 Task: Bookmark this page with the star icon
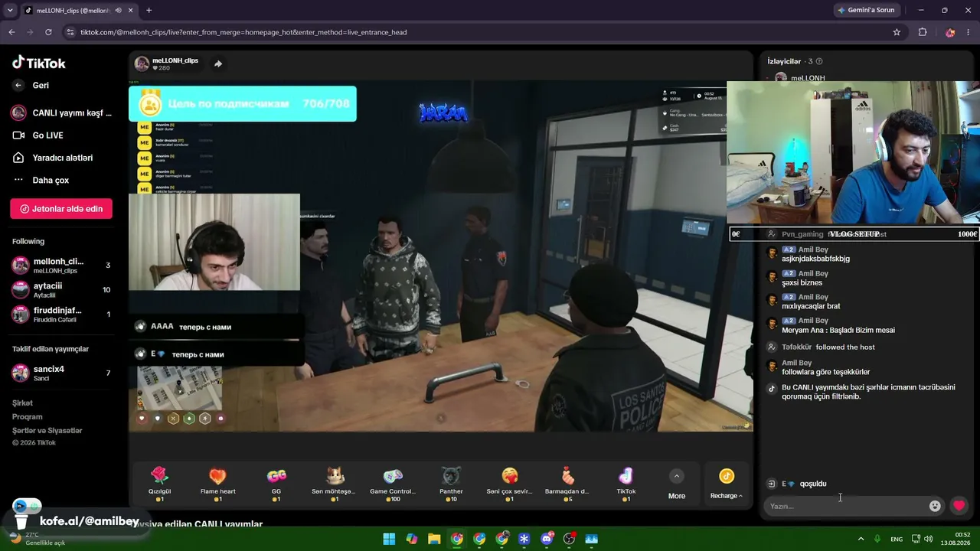point(897,32)
